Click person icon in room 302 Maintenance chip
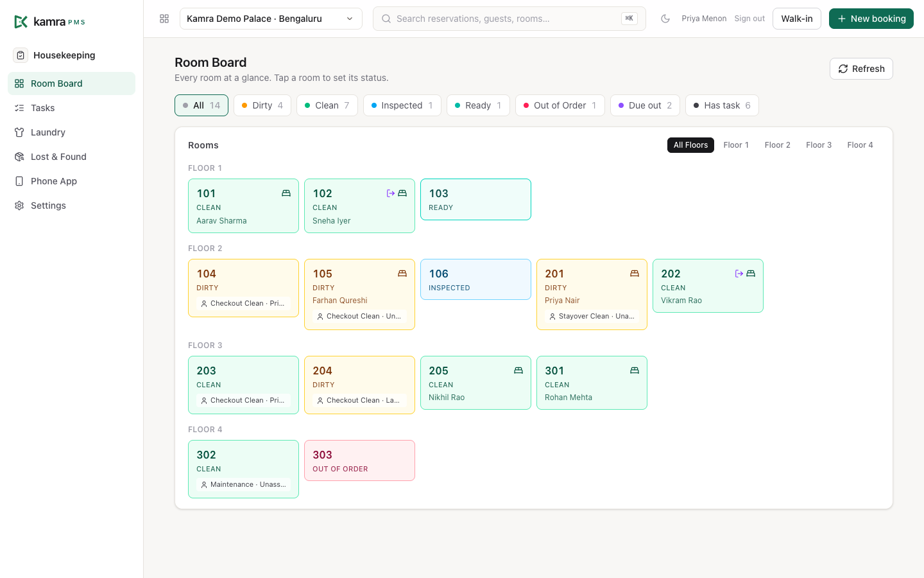Image resolution: width=924 pixels, height=578 pixels. pyautogui.click(x=204, y=485)
